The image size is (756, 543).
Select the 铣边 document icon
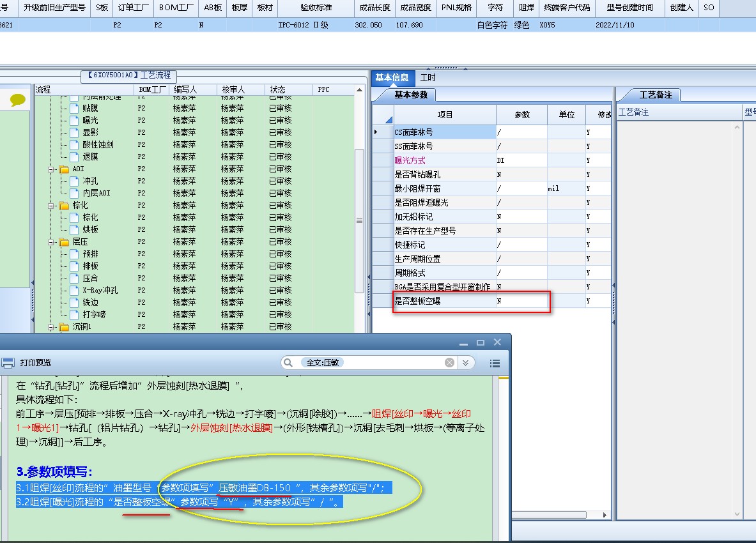coord(74,303)
